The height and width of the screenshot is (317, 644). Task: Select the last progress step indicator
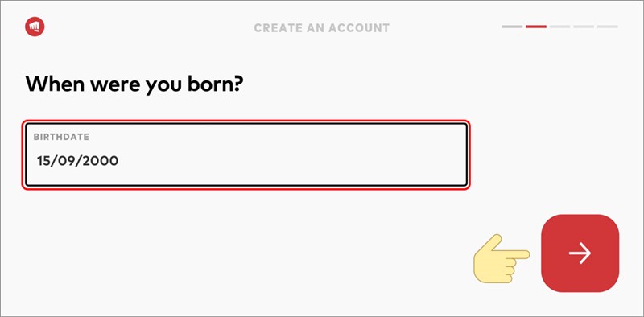(608, 27)
